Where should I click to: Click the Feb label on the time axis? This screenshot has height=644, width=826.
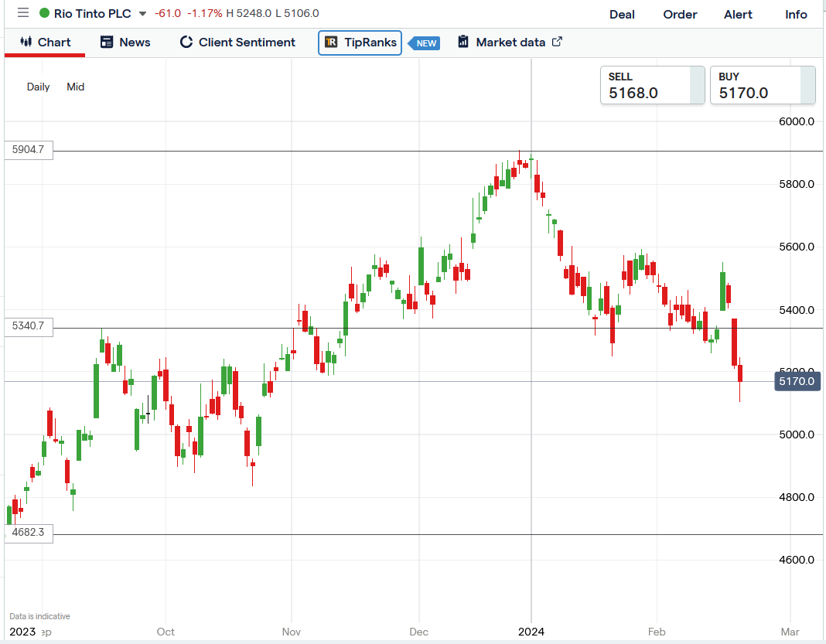[x=657, y=632]
